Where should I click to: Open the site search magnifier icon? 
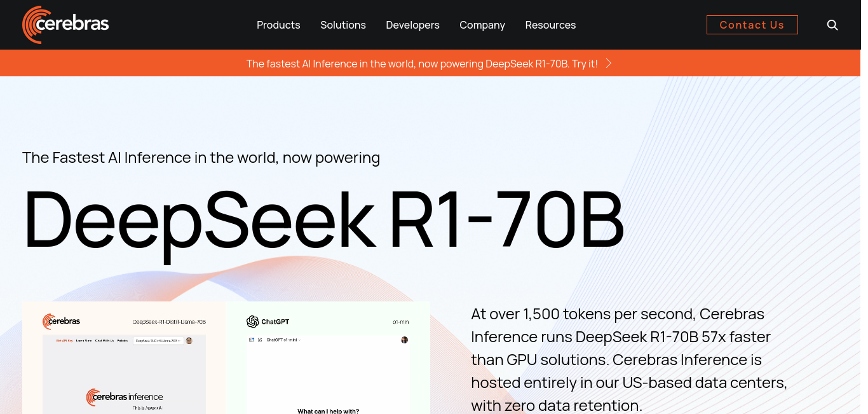832,25
